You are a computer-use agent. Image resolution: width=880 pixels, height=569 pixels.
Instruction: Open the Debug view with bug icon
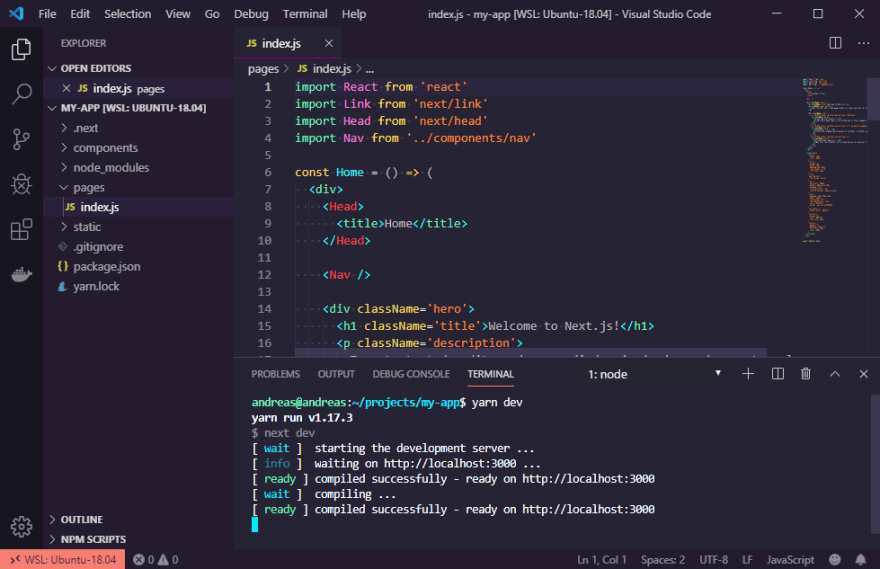pos(21,184)
